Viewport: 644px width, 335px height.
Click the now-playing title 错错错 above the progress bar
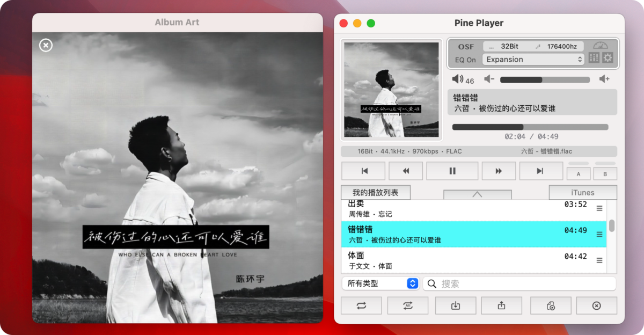(x=466, y=98)
